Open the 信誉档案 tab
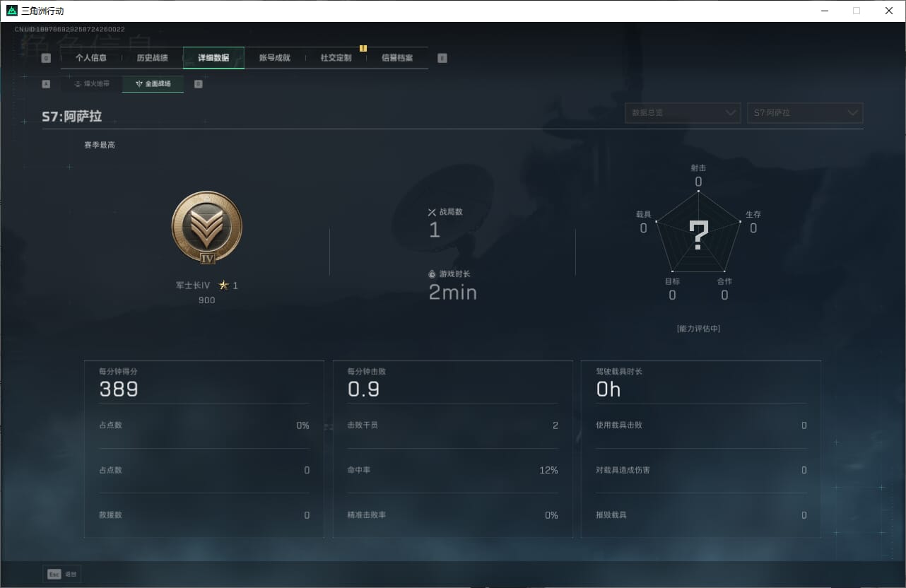Viewport: 906px width, 588px height. coord(397,58)
